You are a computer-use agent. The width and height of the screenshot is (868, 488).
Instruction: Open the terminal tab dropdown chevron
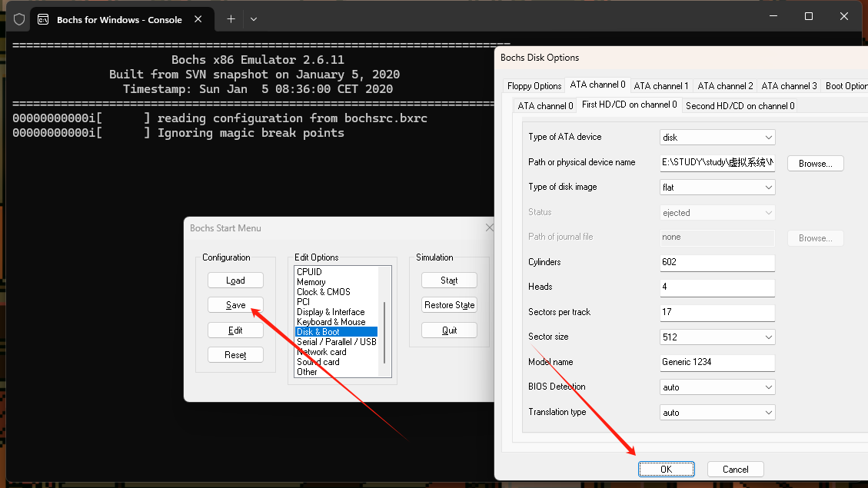[254, 19]
